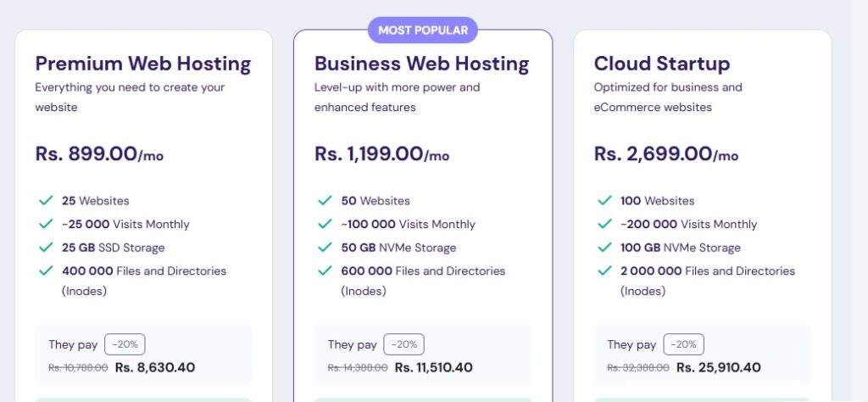Click the Rs. 1,199.00/mo price

pyautogui.click(x=381, y=154)
